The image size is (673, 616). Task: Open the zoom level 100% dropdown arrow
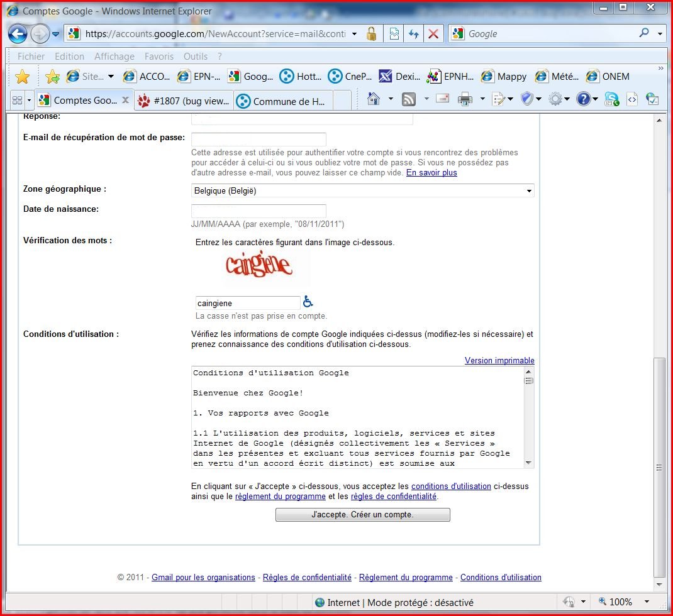tap(647, 602)
